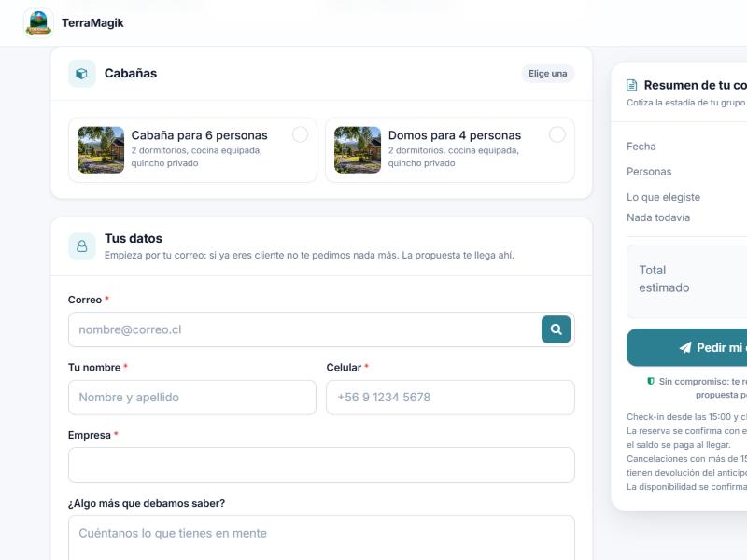This screenshot has width=747, height=560.
Task: Search email with the magnifier button
Action: (556, 329)
